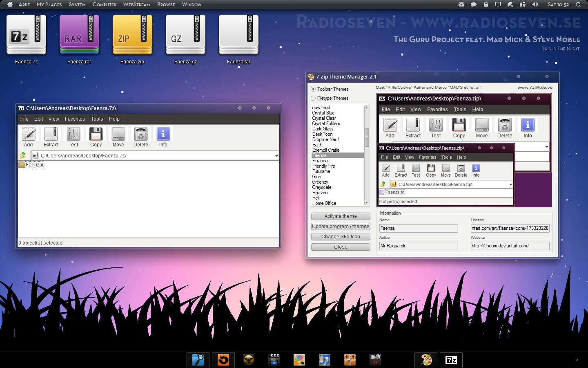This screenshot has height=368, width=588.
Task: Click Change SFX Icon button
Action: [341, 237]
